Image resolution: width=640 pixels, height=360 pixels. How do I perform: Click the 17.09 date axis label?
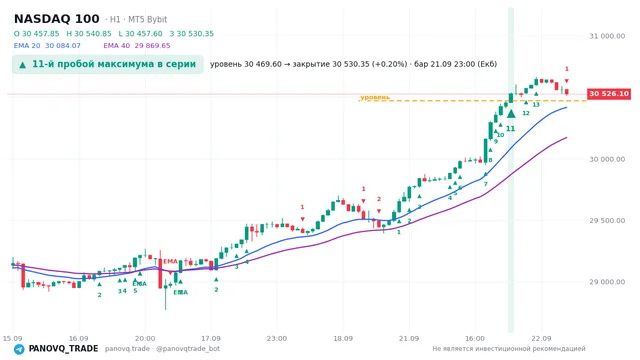coord(211,338)
